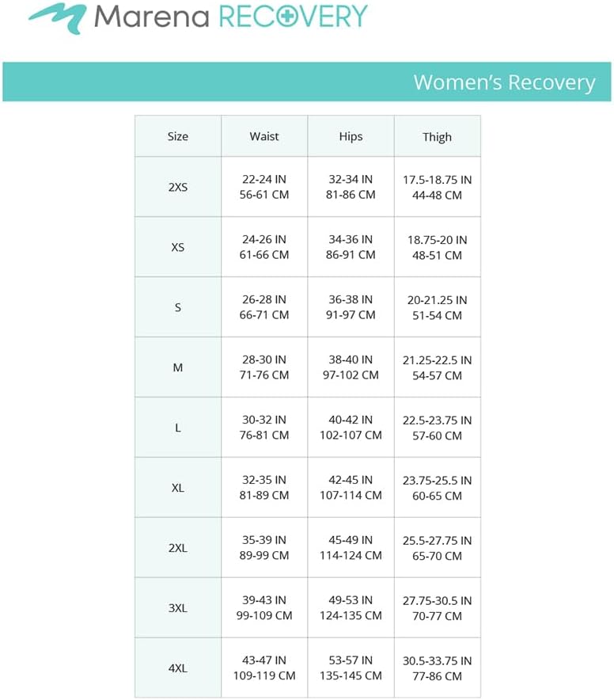Choose the S size row label
Screen dimensions: 614x700
[178, 307]
